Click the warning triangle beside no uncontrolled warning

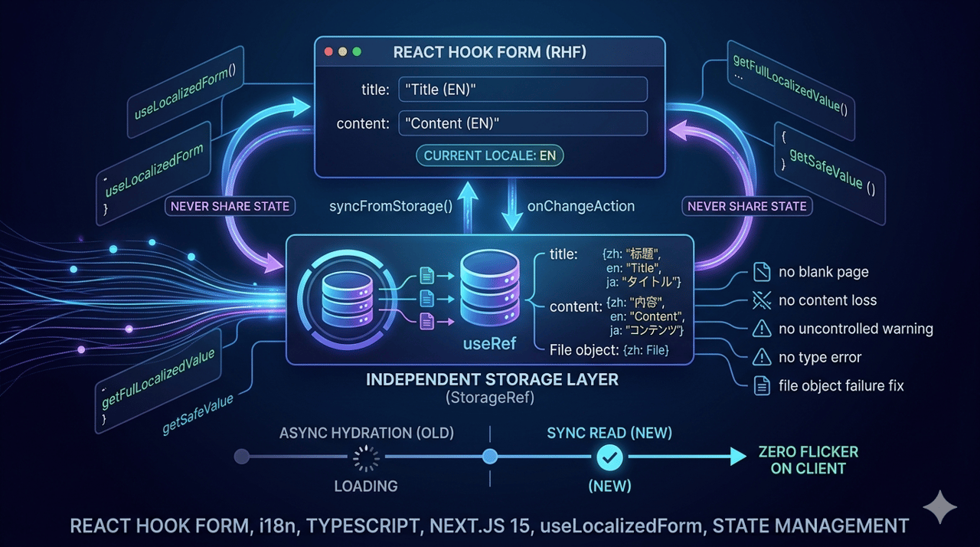click(x=761, y=329)
